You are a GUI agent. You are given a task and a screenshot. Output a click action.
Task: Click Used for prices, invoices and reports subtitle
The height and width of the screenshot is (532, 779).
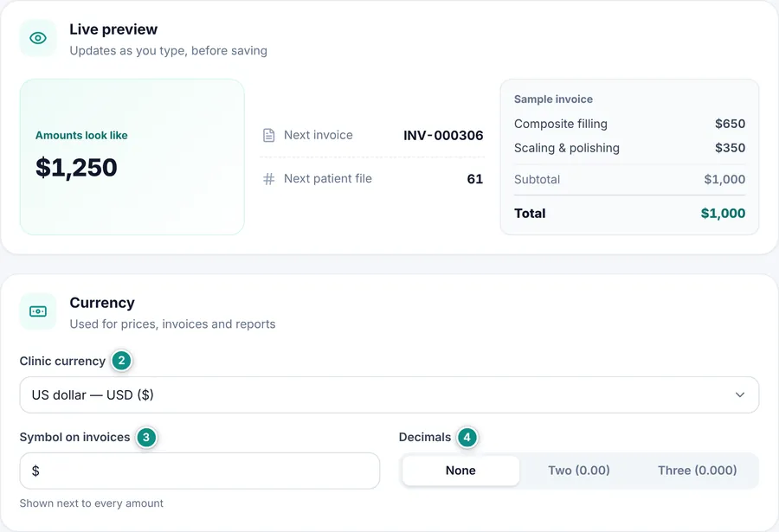click(172, 324)
